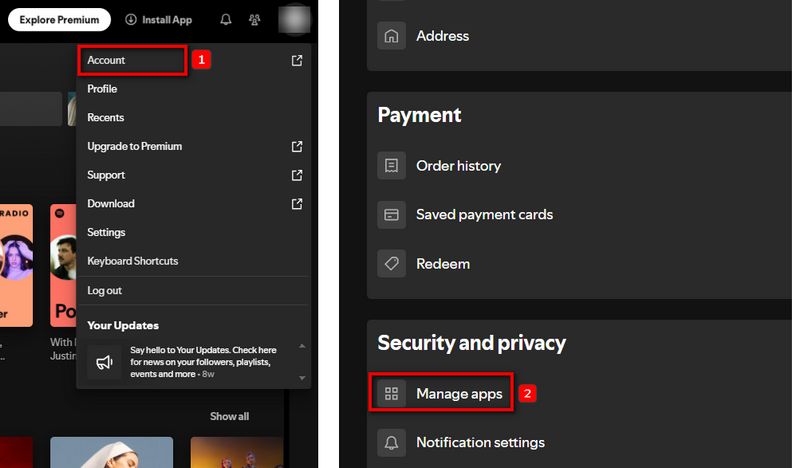Open the Friend Activity people icon

[x=254, y=20]
